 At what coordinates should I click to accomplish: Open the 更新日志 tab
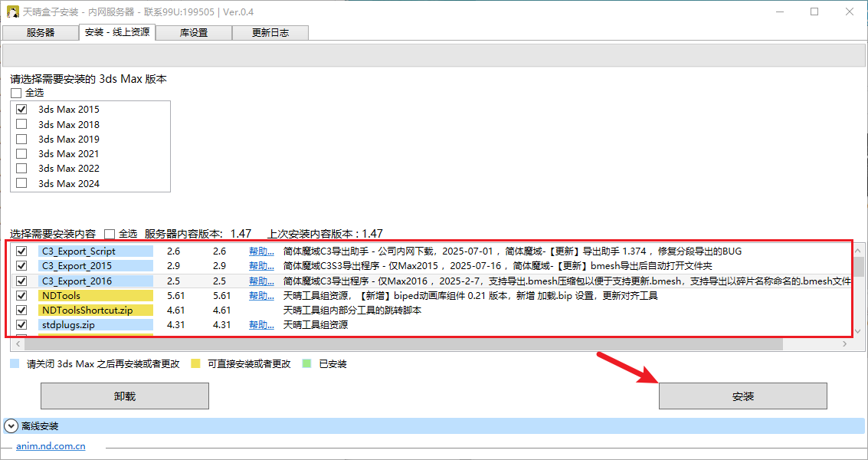coord(270,32)
